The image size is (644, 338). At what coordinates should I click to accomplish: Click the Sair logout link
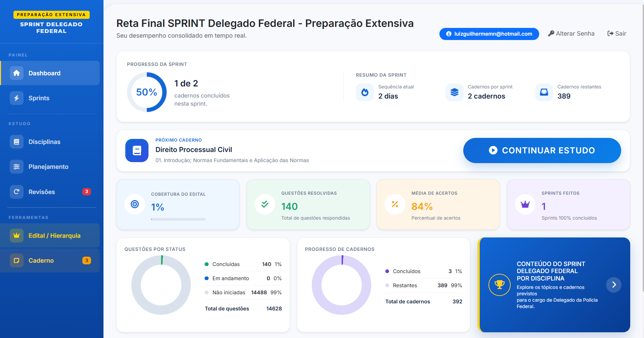click(617, 33)
